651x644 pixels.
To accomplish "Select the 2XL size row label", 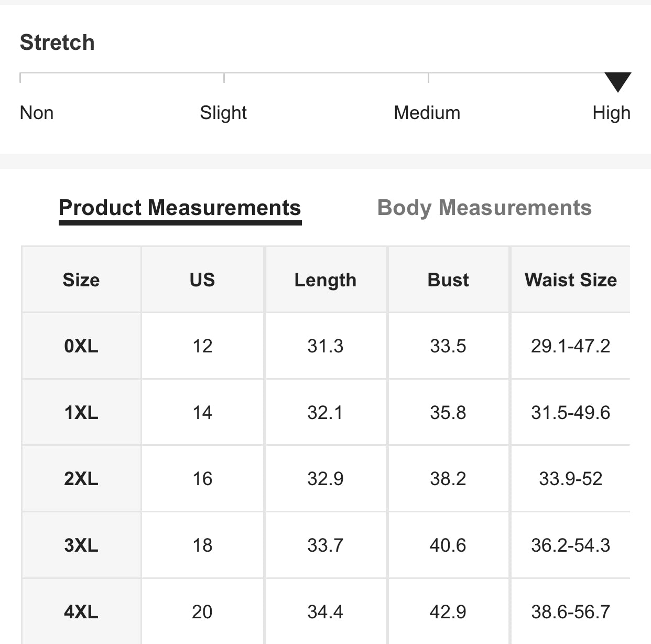I will (x=81, y=479).
